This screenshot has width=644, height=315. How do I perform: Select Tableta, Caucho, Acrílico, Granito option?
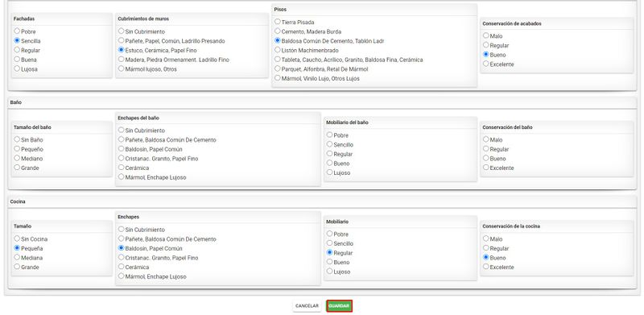(x=278, y=60)
